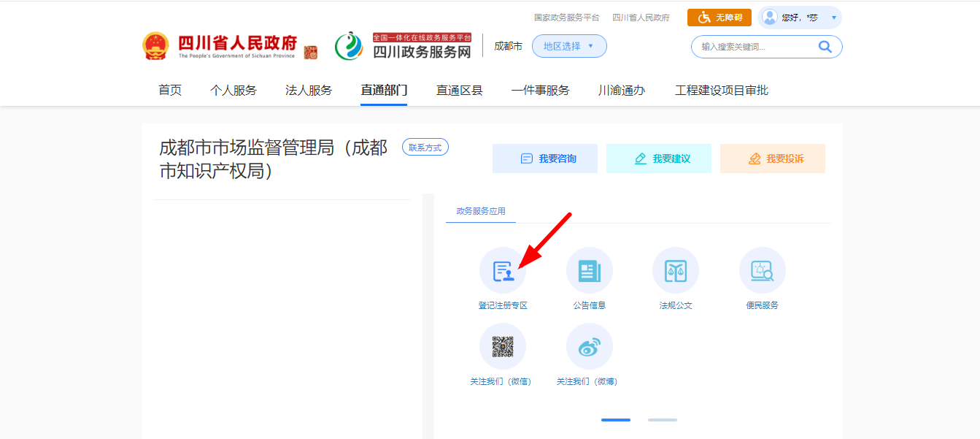Viewport: 980px width, 439px height.
Task: Click the WeChat QR code icon
Action: click(x=502, y=346)
